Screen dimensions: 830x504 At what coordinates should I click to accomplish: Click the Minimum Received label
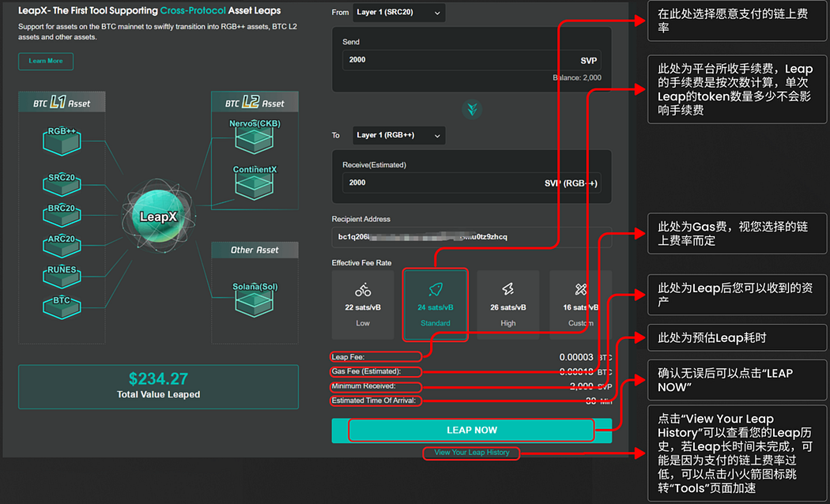click(x=364, y=386)
